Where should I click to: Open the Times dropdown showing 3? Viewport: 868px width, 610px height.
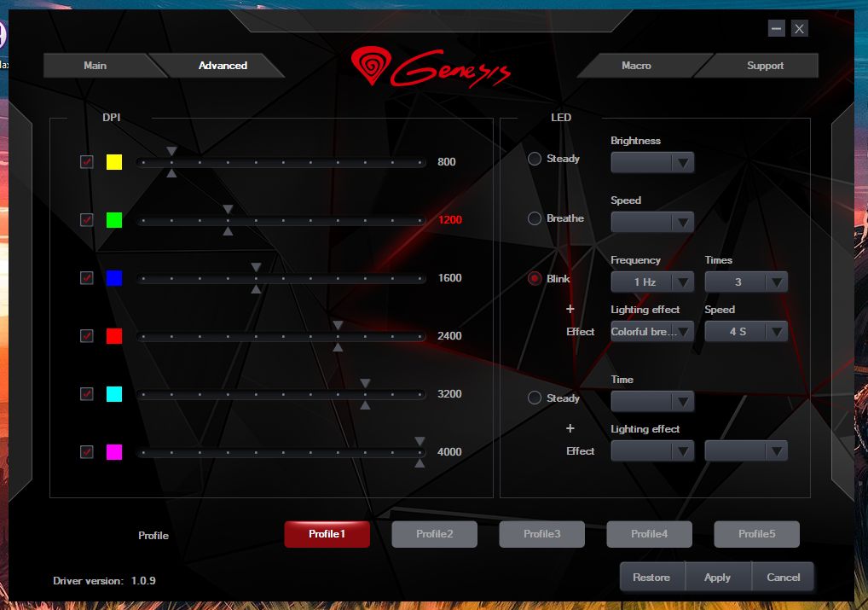(746, 282)
